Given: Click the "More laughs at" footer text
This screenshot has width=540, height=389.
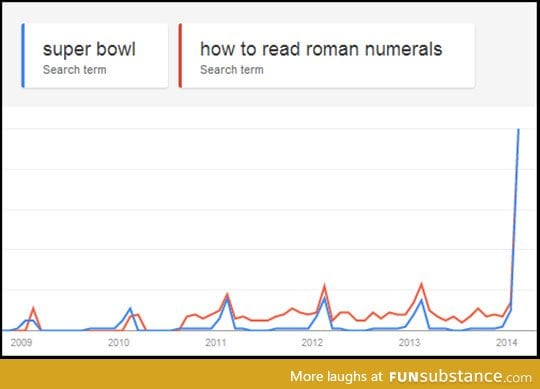Looking at the screenshot, I should pos(336,376).
